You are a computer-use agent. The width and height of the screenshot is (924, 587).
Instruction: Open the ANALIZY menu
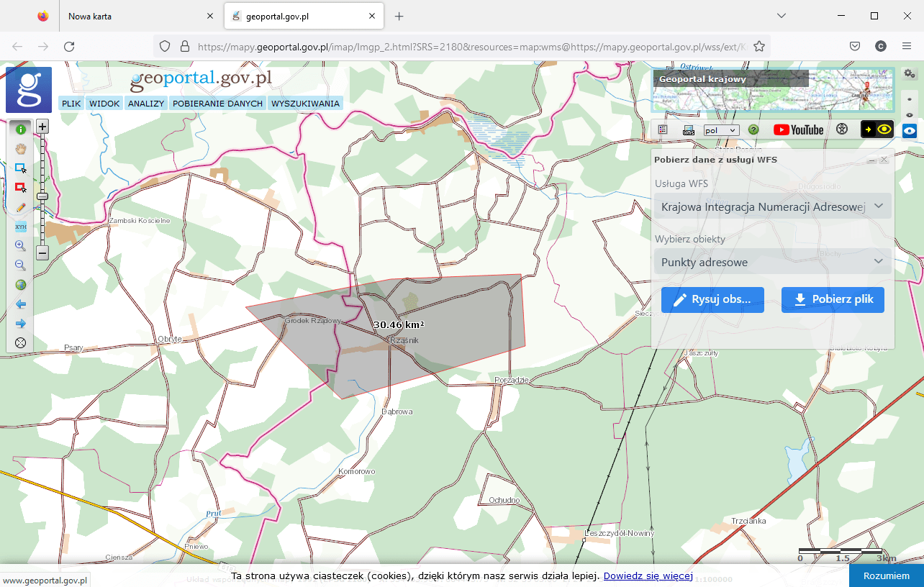coord(146,104)
